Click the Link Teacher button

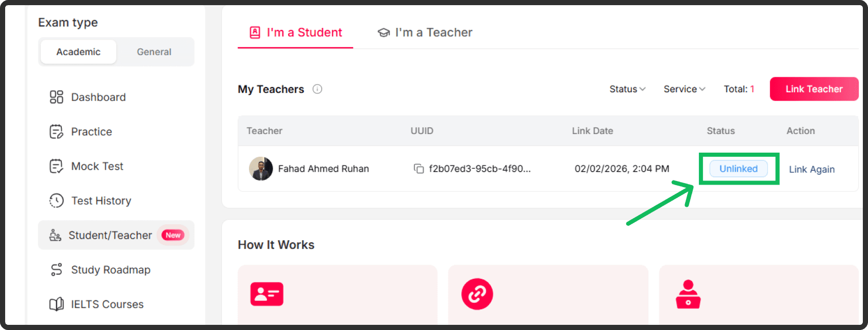click(x=813, y=89)
